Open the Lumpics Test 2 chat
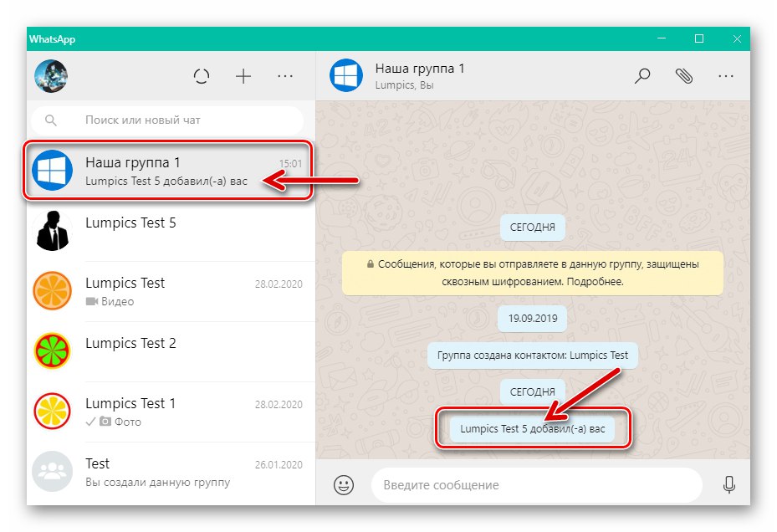This screenshot has width=777, height=532. point(171,352)
